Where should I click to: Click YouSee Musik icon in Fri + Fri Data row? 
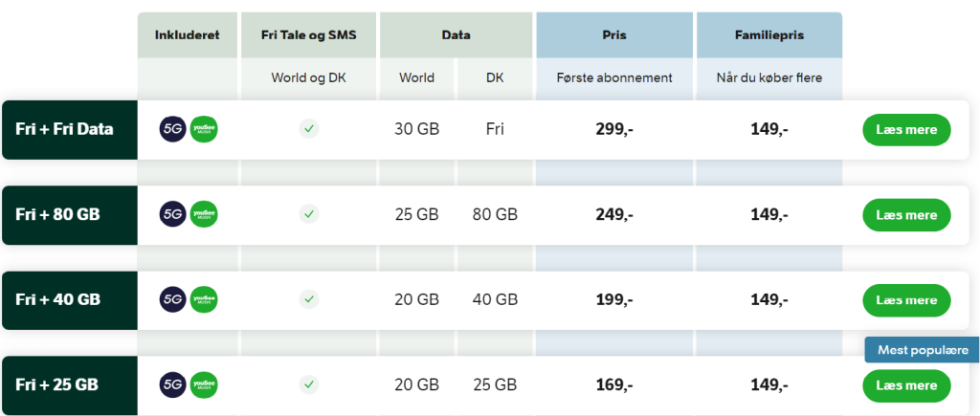coord(204,129)
